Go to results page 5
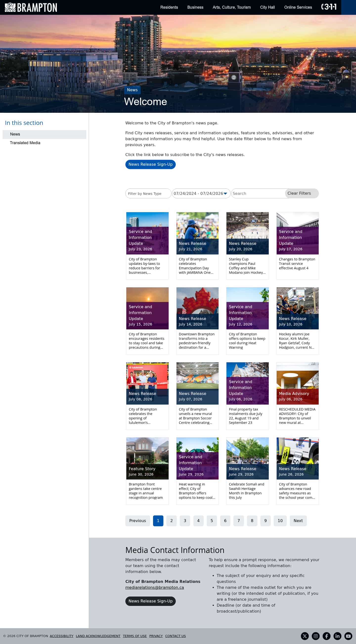Screen dimensions: 356x644 tap(212, 521)
